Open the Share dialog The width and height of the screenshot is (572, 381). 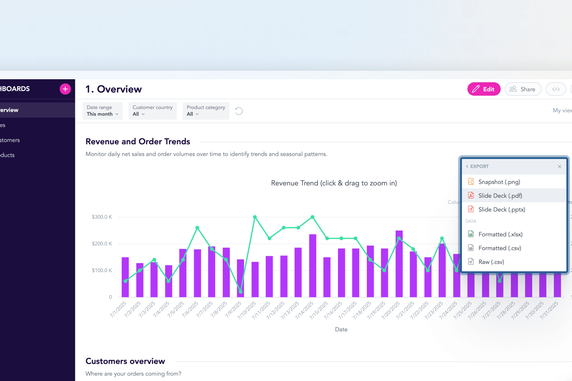click(x=523, y=89)
